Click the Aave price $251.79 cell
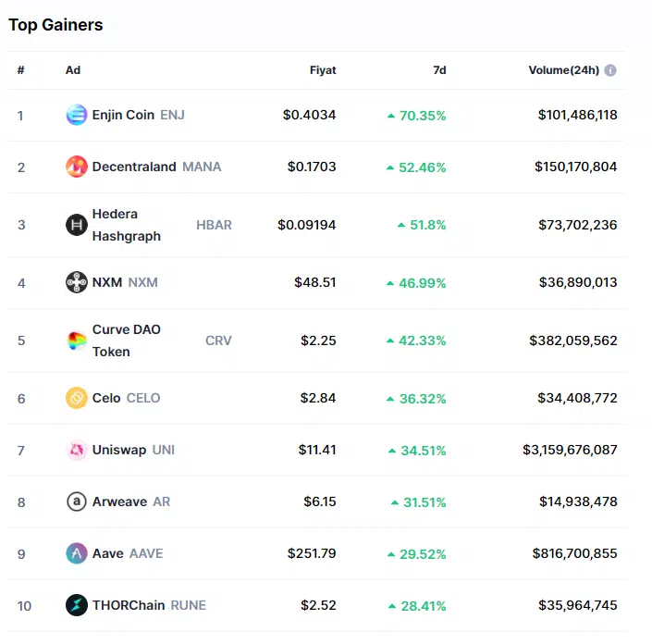Image resolution: width=652 pixels, height=644 pixels. point(312,554)
